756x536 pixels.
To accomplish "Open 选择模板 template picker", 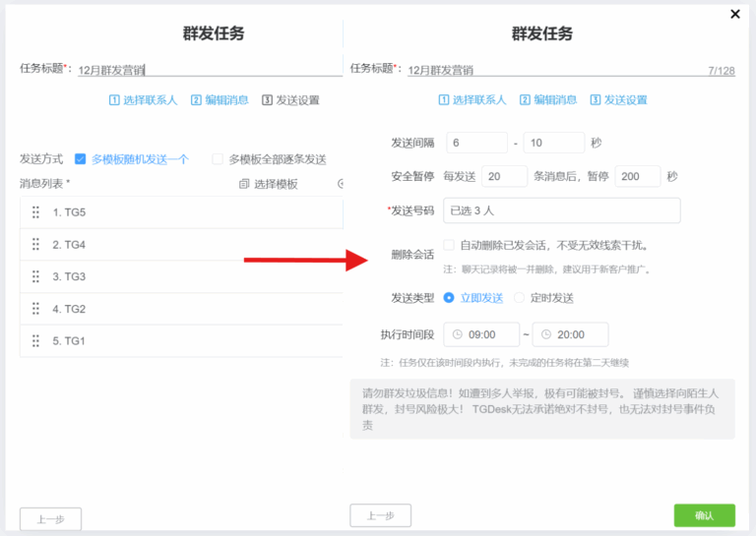I will 269,184.
